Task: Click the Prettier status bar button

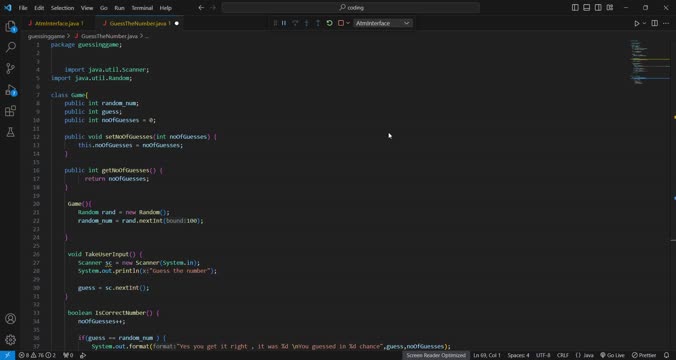Action: tap(644, 355)
